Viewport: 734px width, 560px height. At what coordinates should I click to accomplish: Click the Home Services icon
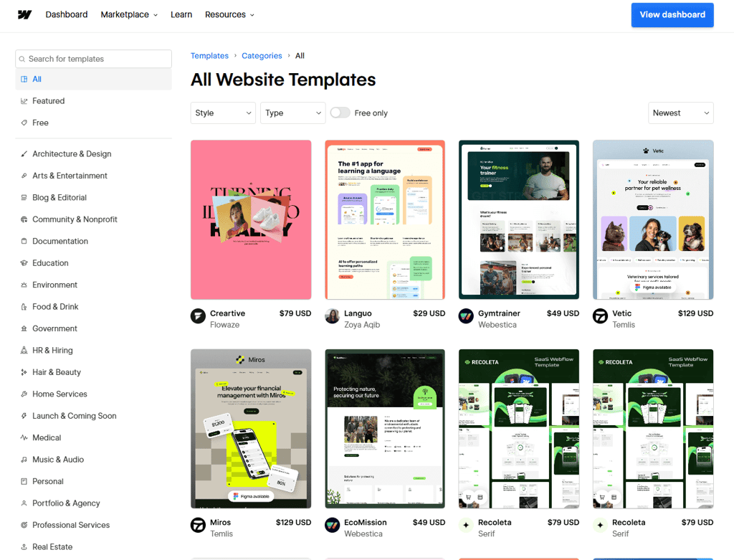(x=24, y=394)
